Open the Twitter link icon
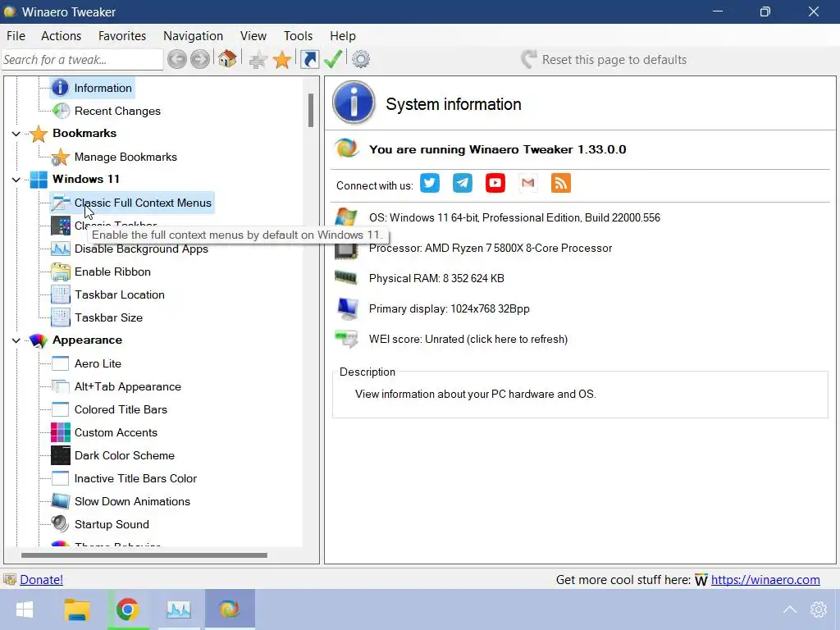This screenshot has width=840, height=630. (430, 183)
